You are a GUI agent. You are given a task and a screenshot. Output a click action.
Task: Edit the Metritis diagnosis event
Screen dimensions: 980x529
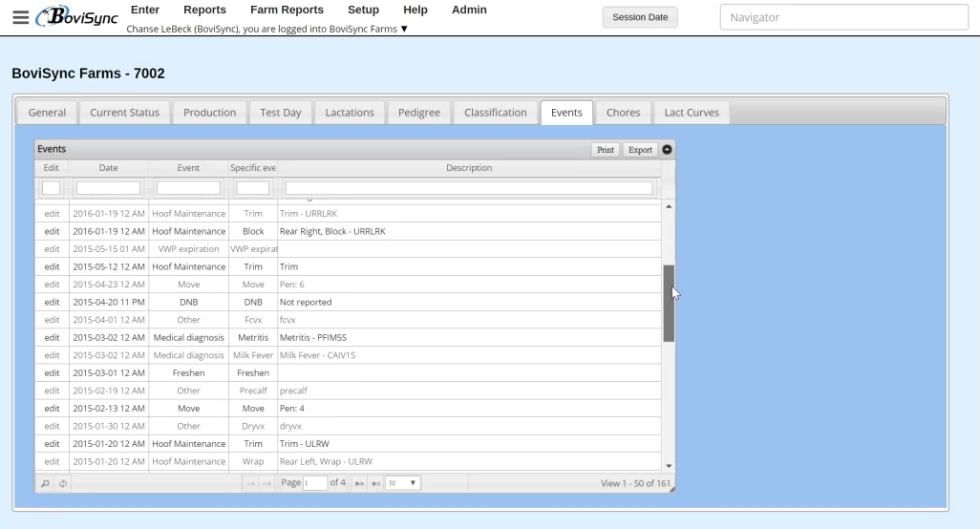click(52, 337)
